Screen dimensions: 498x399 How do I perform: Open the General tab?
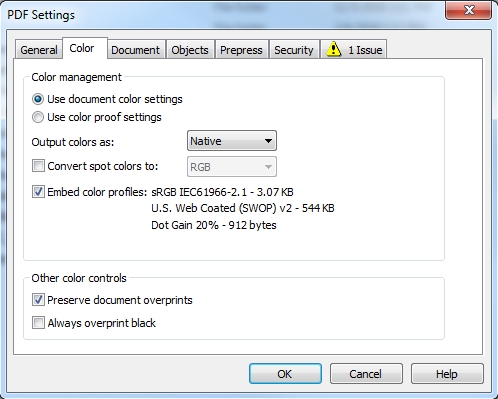pyautogui.click(x=39, y=50)
